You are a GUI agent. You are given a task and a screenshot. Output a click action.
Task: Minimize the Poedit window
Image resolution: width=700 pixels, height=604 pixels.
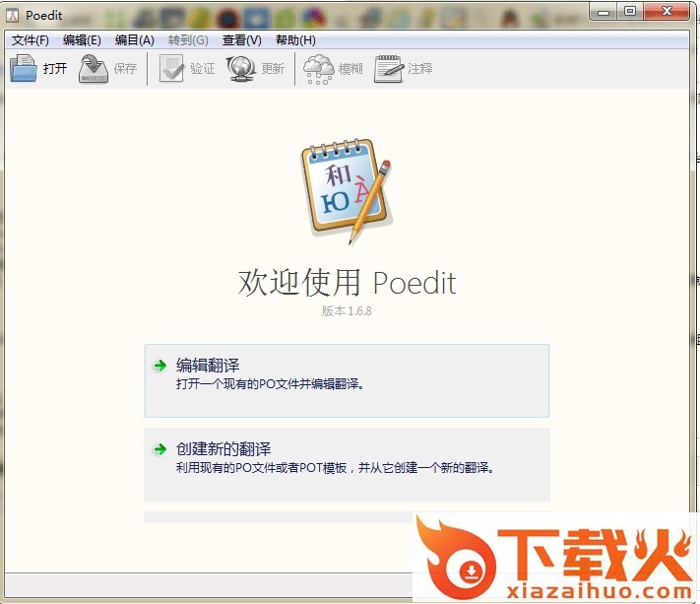604,12
